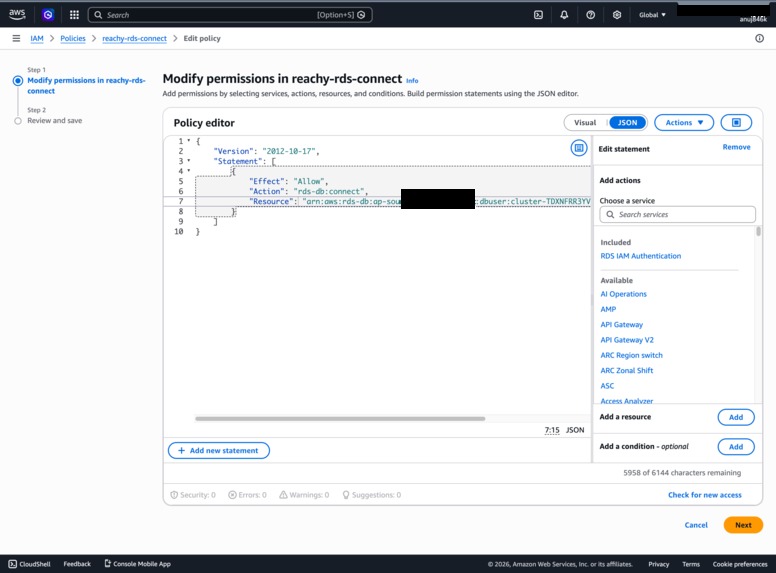Open the Global region dropdown
This screenshot has height=573, width=776.
(x=652, y=15)
